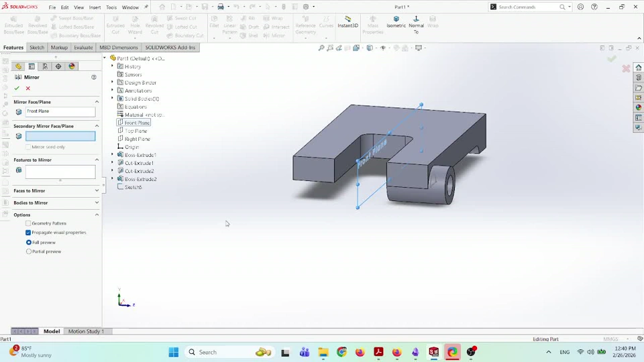Cancel the Mirror with red X
The image size is (644, 362).
coord(28,88)
